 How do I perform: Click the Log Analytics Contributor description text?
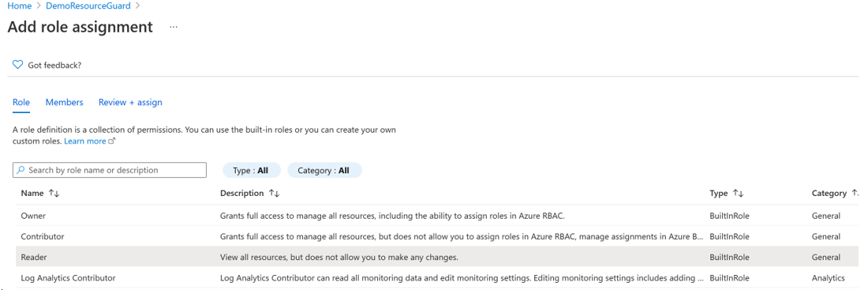pyautogui.click(x=462, y=278)
